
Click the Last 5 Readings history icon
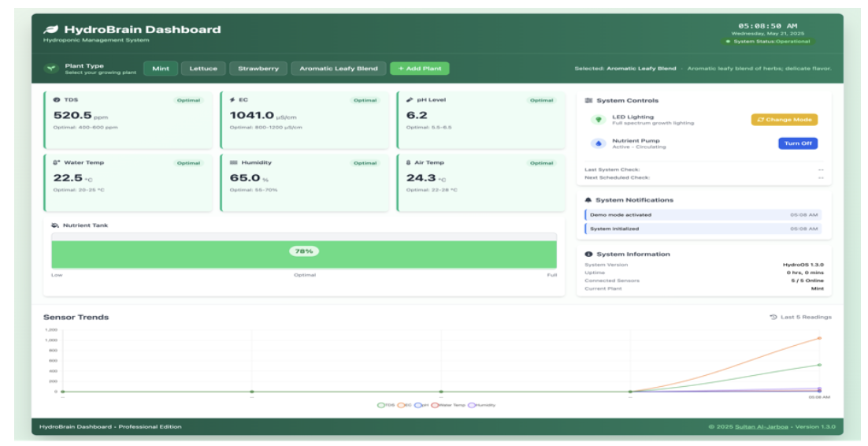pyautogui.click(x=773, y=317)
